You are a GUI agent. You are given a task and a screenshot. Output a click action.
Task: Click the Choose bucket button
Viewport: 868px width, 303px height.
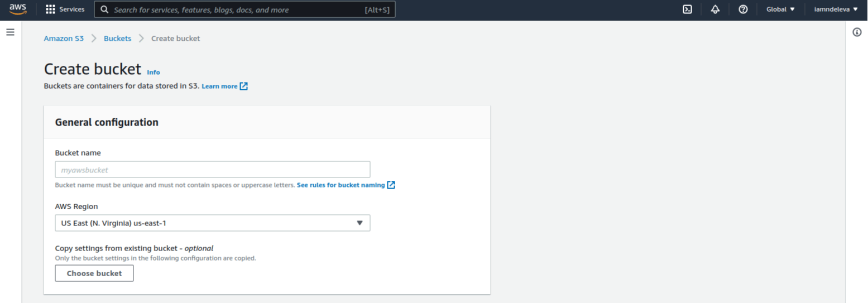click(x=94, y=273)
